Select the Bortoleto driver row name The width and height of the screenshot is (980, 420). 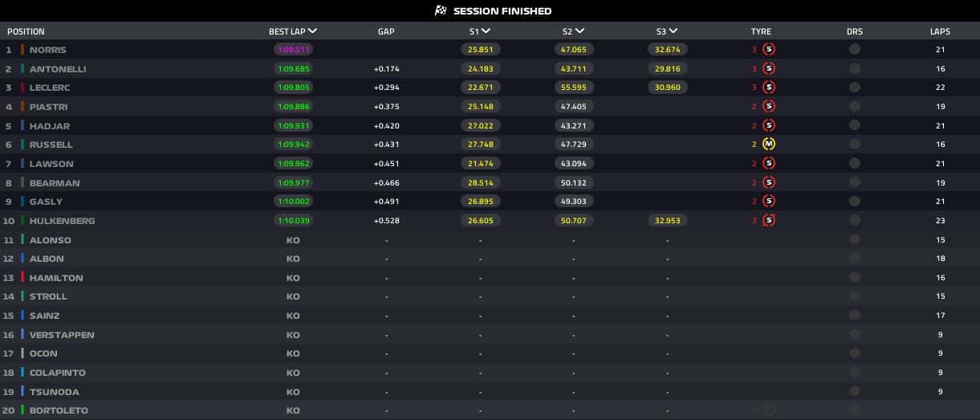59,410
